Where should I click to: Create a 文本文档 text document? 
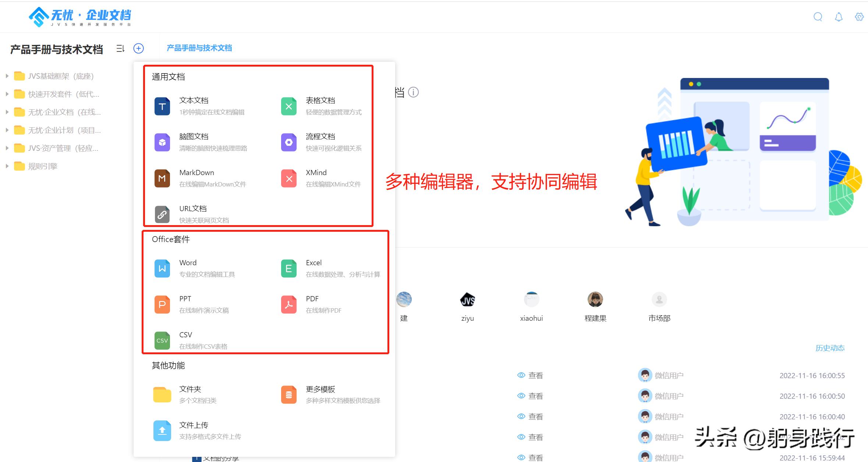click(199, 106)
